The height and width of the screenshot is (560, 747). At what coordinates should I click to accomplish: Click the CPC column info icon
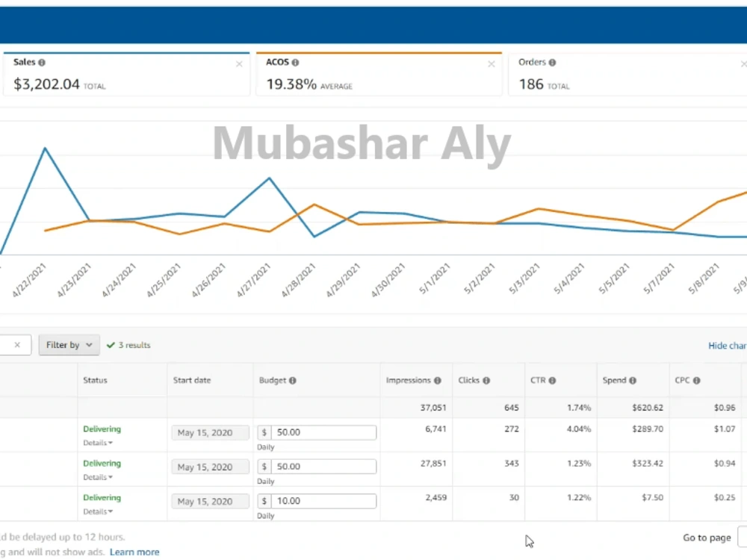pos(696,381)
